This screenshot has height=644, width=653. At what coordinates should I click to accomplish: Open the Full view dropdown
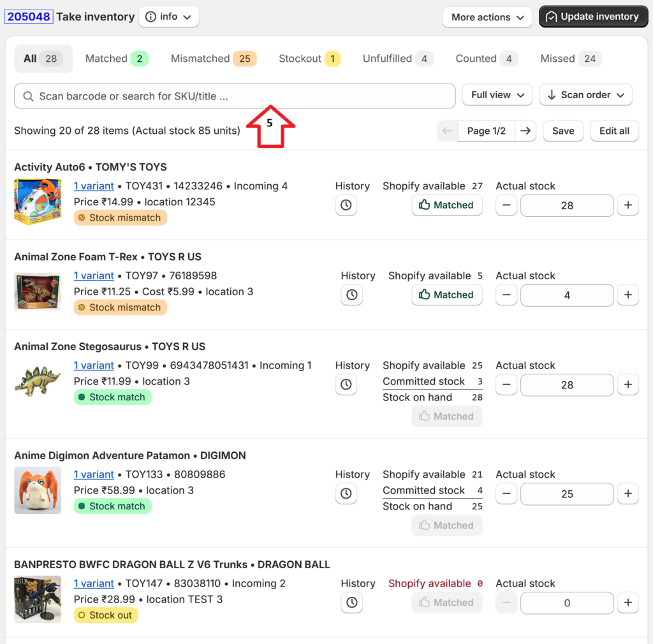point(497,95)
